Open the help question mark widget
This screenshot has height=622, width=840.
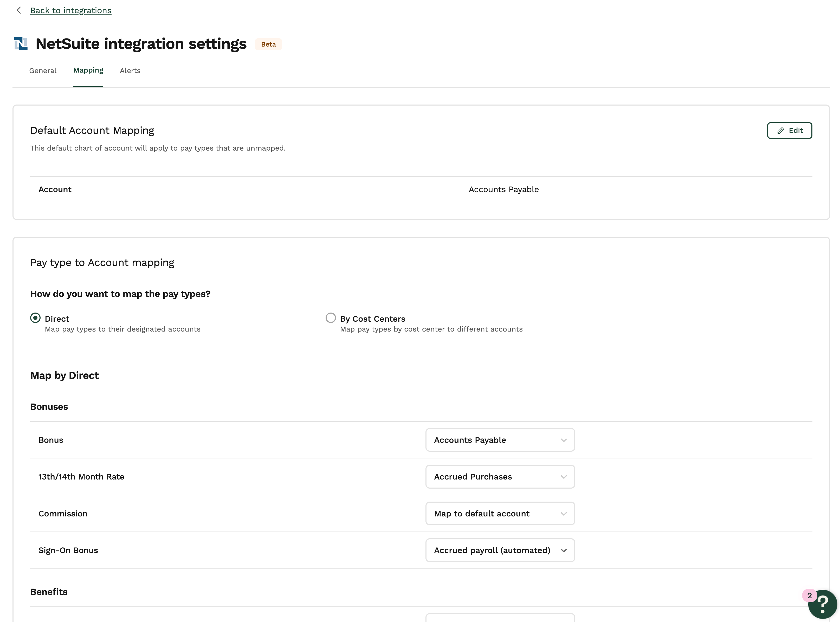(x=823, y=604)
